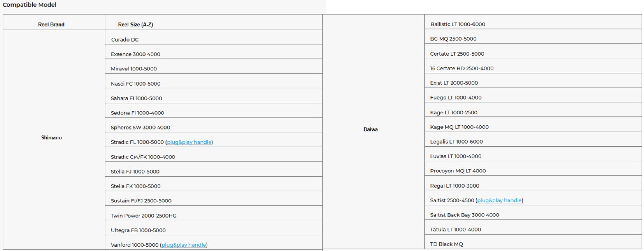
Task: Click the TD Black MQ entry
Action: pyautogui.click(x=446, y=244)
